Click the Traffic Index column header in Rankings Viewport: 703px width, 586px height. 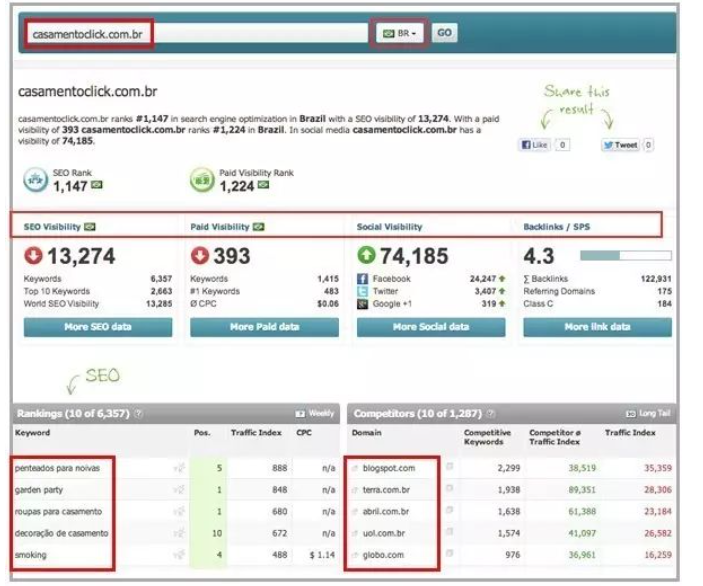pyautogui.click(x=256, y=433)
